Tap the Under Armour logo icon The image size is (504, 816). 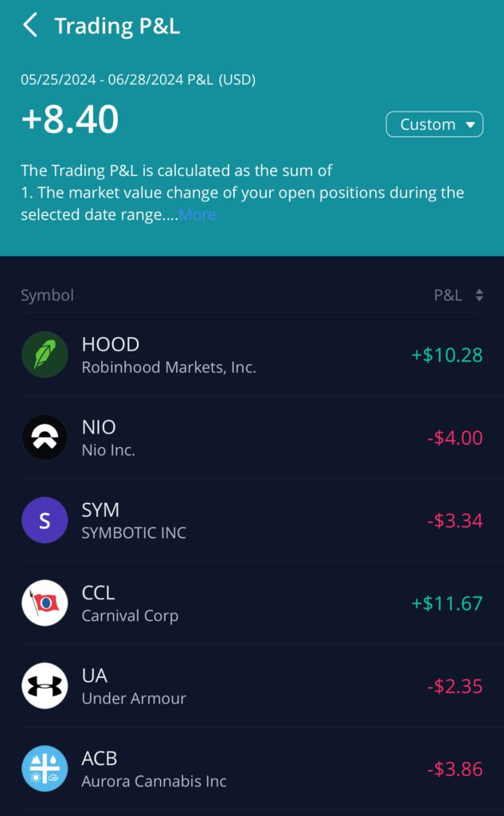point(45,686)
